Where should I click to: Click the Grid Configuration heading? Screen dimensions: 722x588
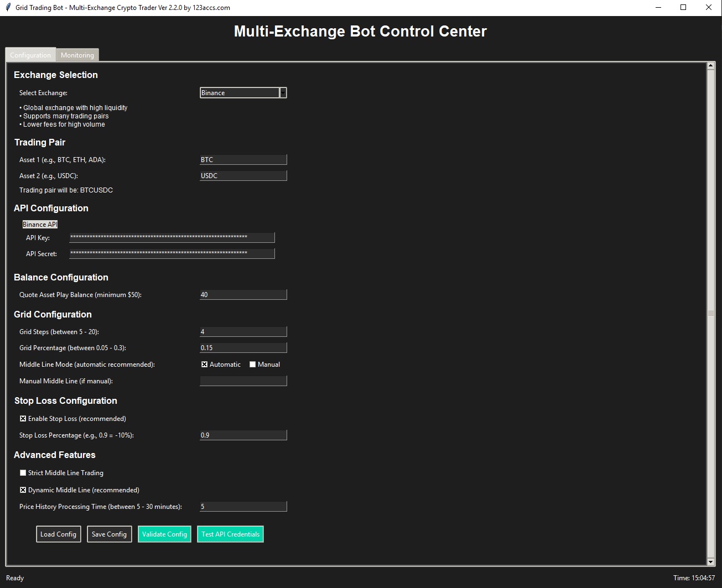[x=53, y=315]
